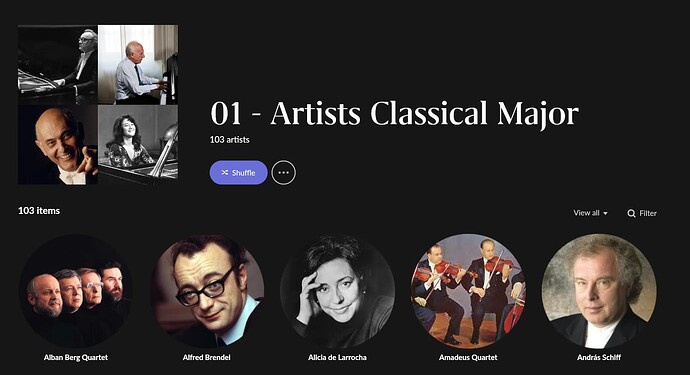Click the 01 - Artists Classical Major title
Viewport: 690px width, 375px height.
pyautogui.click(x=394, y=114)
